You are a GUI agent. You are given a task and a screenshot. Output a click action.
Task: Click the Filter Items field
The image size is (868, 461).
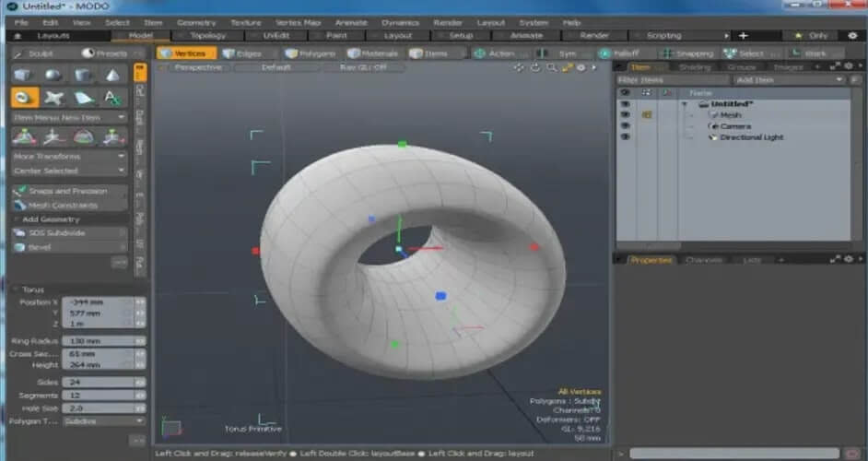(674, 80)
